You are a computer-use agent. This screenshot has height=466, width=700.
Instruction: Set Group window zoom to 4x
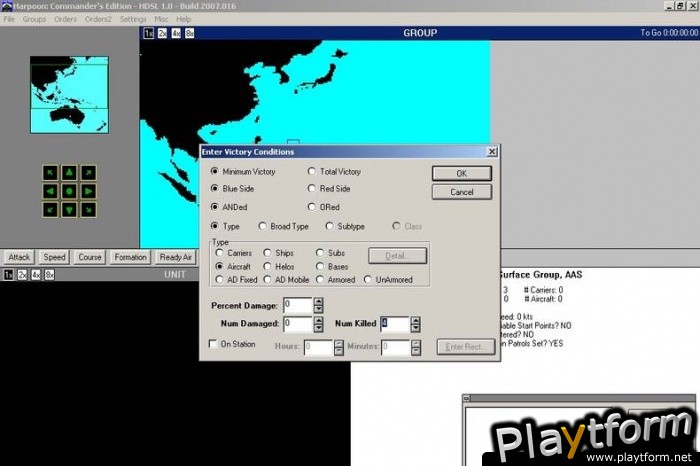click(x=176, y=33)
